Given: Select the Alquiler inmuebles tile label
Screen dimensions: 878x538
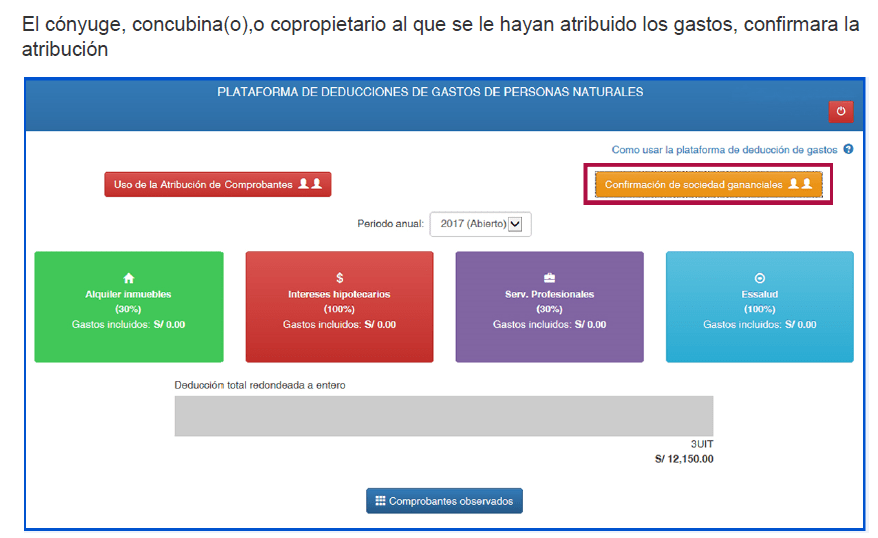Looking at the screenshot, I should pos(128,294).
